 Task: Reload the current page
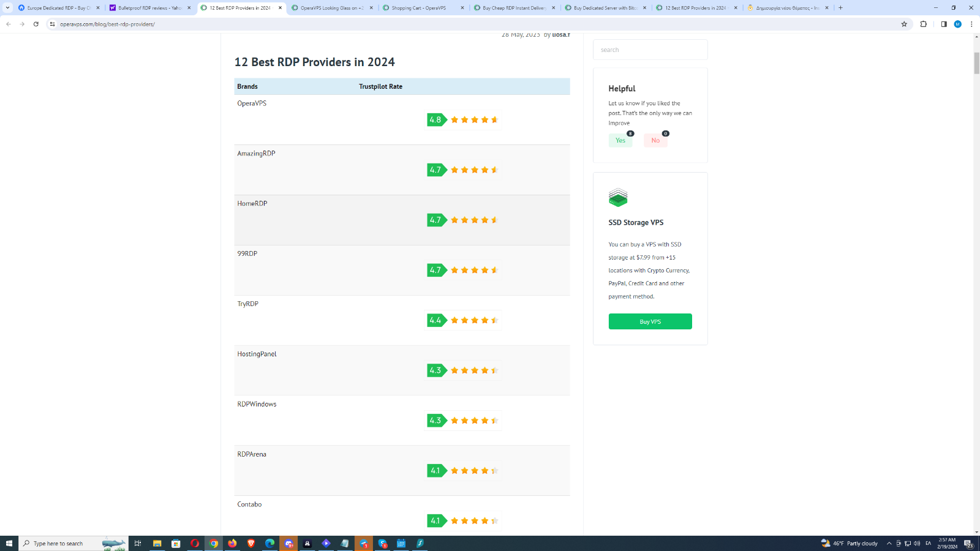[36, 24]
